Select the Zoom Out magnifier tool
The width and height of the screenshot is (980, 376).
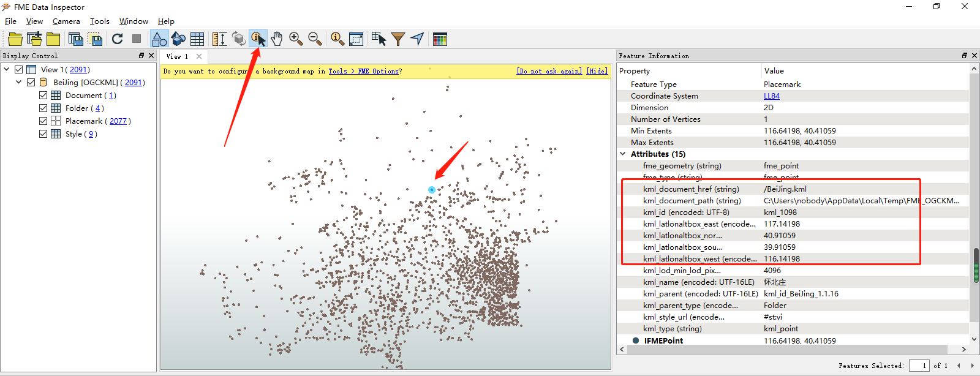[x=315, y=39]
